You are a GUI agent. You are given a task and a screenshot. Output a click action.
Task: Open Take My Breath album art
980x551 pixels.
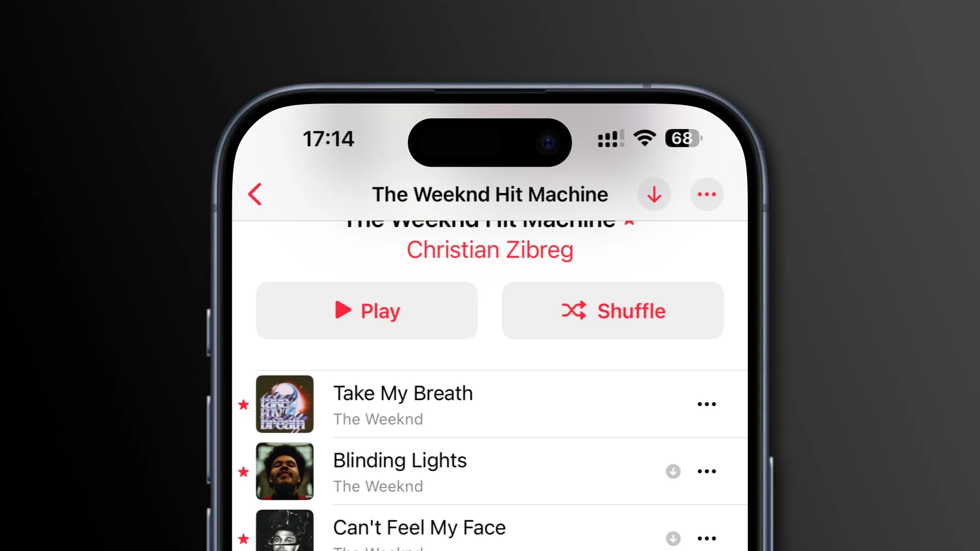(284, 404)
